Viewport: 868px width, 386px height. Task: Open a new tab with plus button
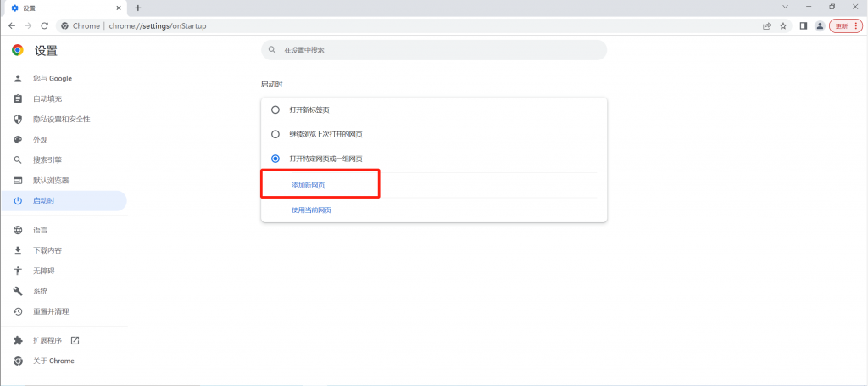coord(138,8)
